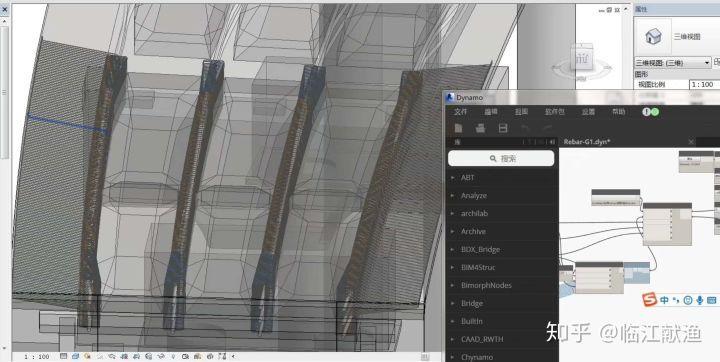Viewport: 720px width, 362px height.
Task: Click Redo arrow in Dynamo toolbar
Action: [x=547, y=128]
